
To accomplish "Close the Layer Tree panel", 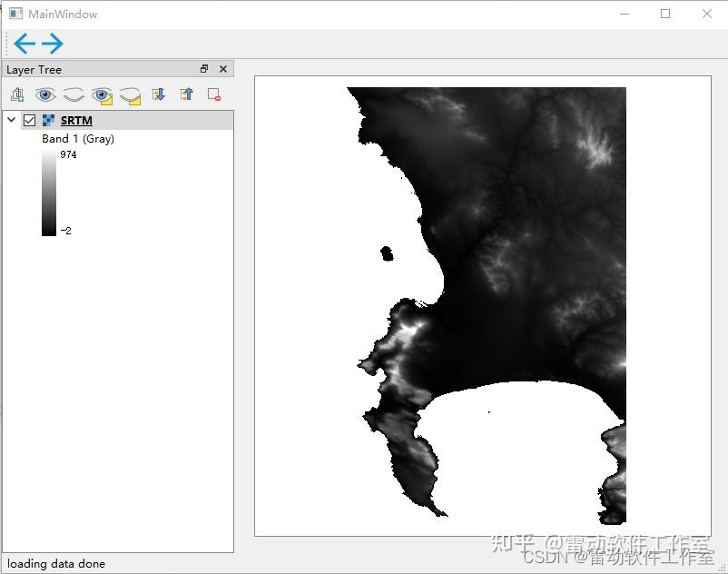I will tap(223, 69).
